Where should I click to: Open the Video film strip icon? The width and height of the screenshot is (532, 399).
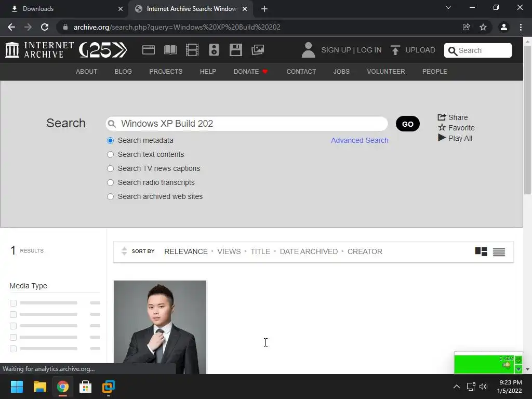192,50
